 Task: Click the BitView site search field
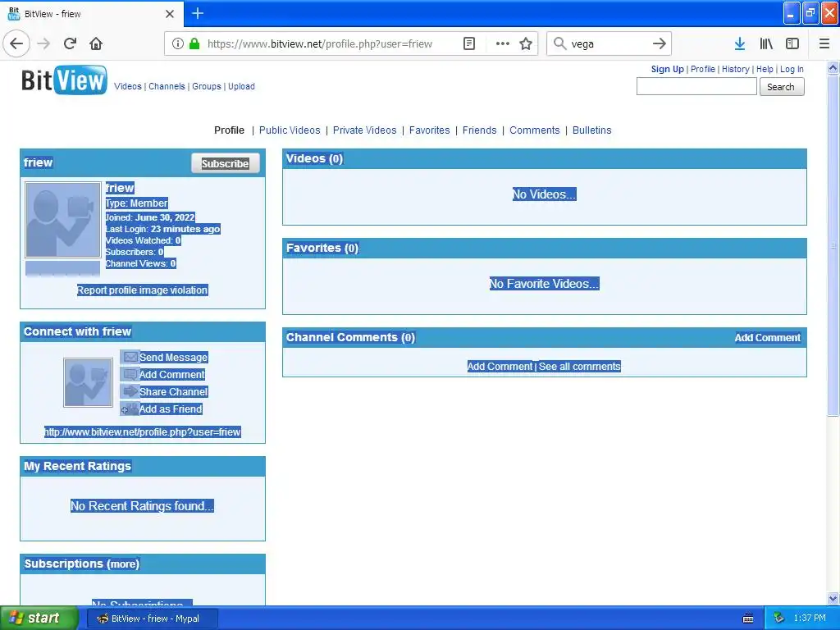coord(696,86)
